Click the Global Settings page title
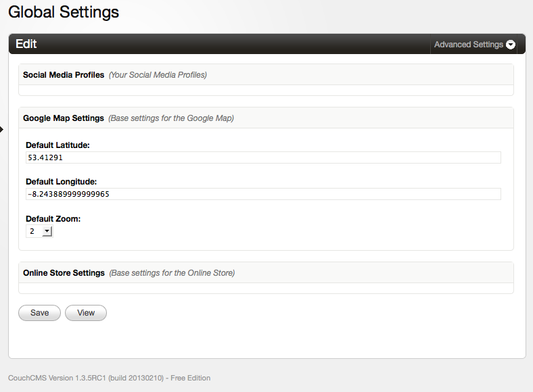Image resolution: width=533 pixels, height=392 pixels. 64,12
